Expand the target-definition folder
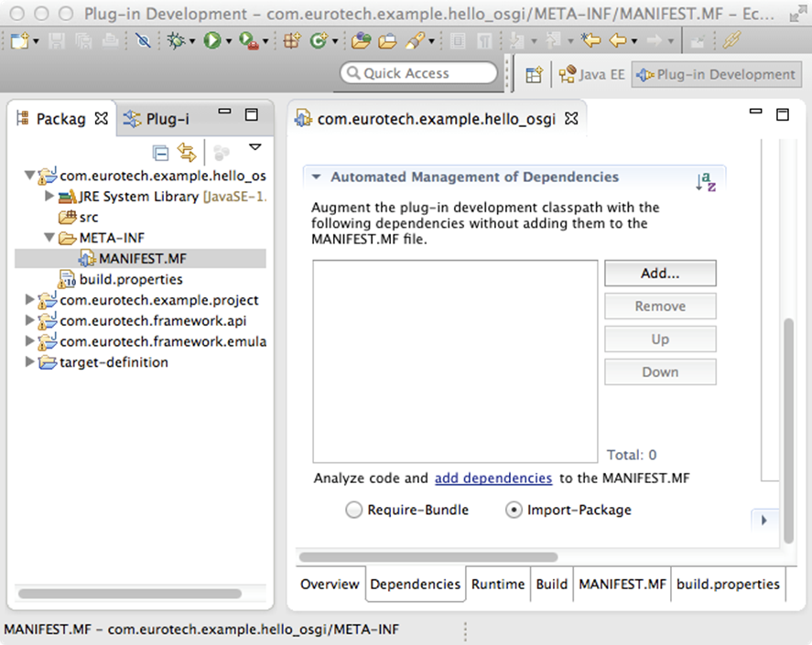The height and width of the screenshot is (645, 812). (x=29, y=361)
